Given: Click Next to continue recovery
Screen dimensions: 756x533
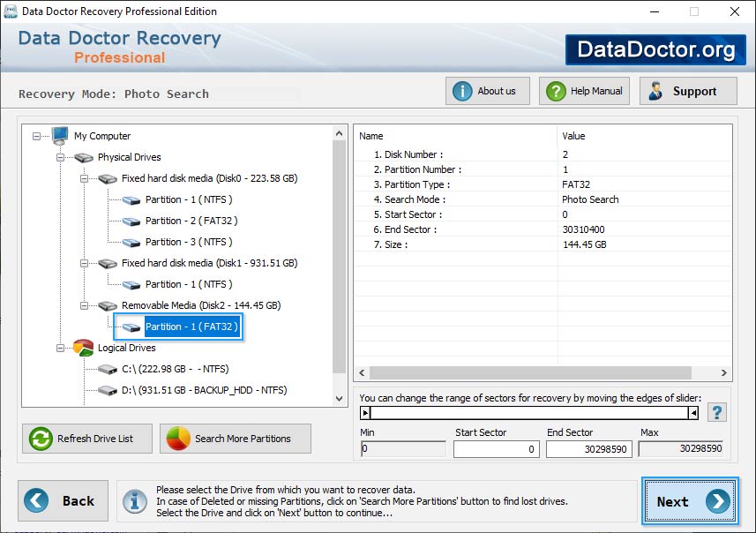Looking at the screenshot, I should (690, 501).
